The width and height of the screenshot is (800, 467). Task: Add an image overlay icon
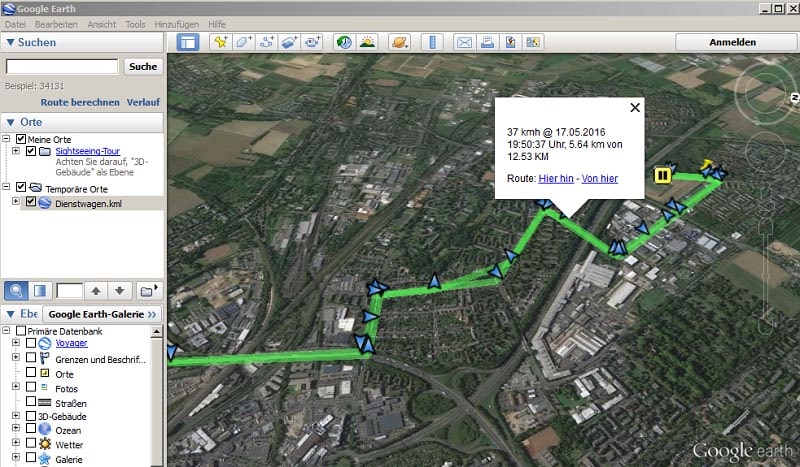pyautogui.click(x=289, y=42)
